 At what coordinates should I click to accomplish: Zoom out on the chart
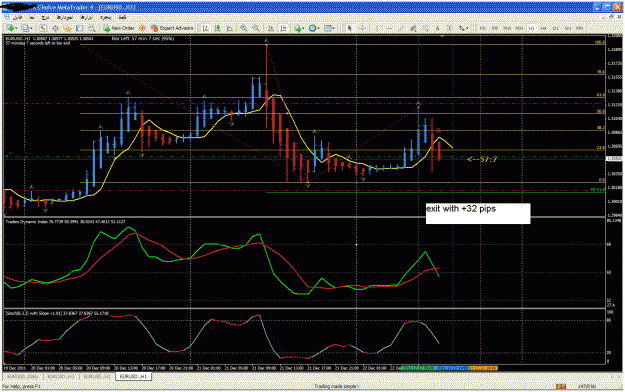pyautogui.click(x=256, y=28)
